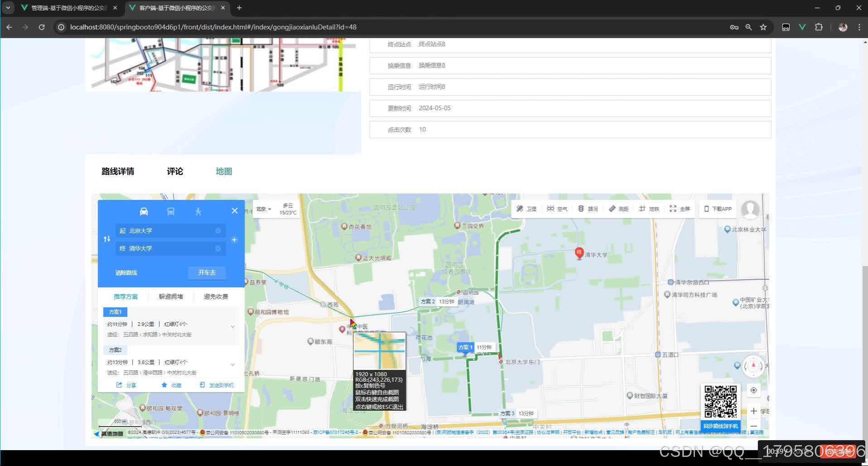Viewport: 868px width, 466px height.
Task: Select the 方案2 label in route list
Action: click(x=115, y=350)
